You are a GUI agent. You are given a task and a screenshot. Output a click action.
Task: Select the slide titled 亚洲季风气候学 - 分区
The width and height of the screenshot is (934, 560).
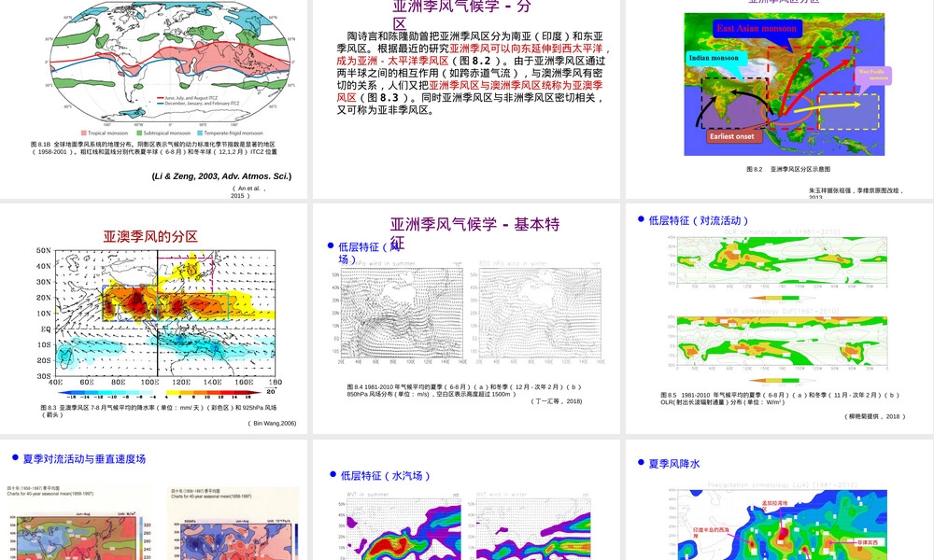click(x=466, y=99)
